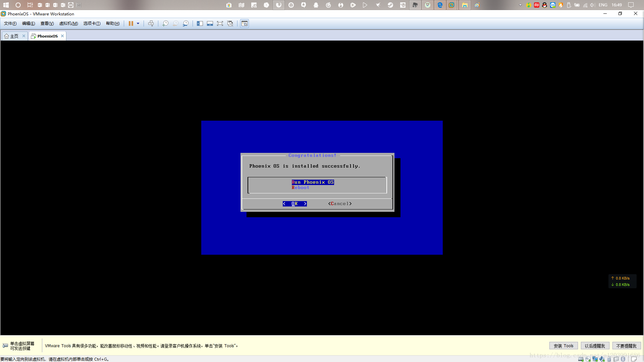The width and height of the screenshot is (644, 362).
Task: Open the 选项卡(T) menu
Action: pos(92,23)
